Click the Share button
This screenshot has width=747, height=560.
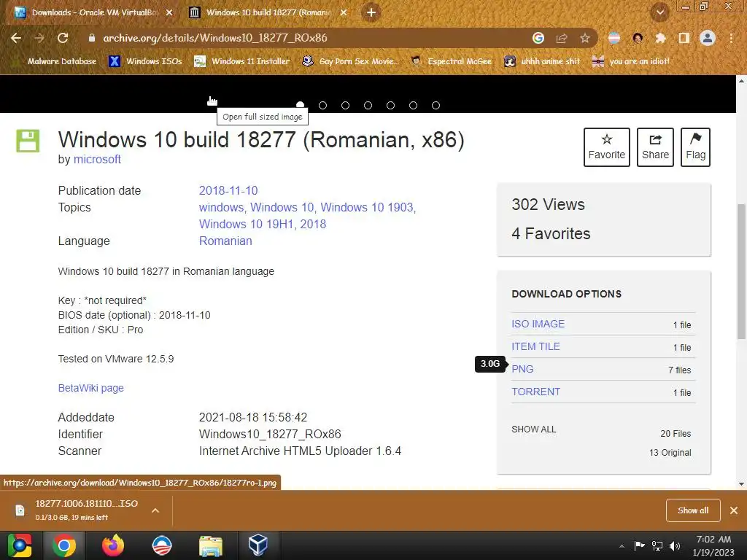[655, 147]
